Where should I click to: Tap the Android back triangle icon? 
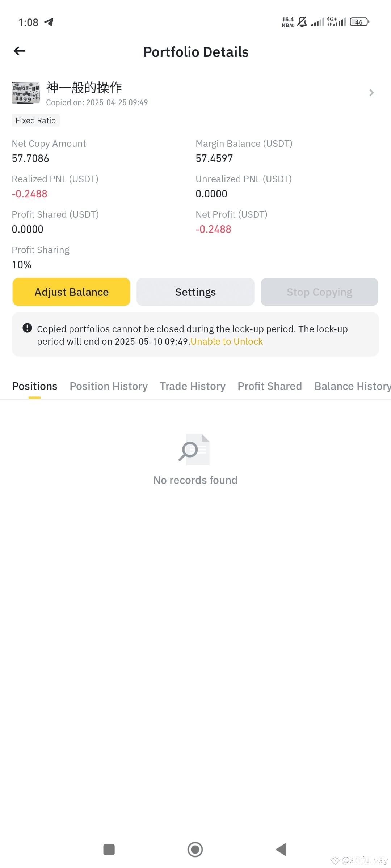[281, 850]
